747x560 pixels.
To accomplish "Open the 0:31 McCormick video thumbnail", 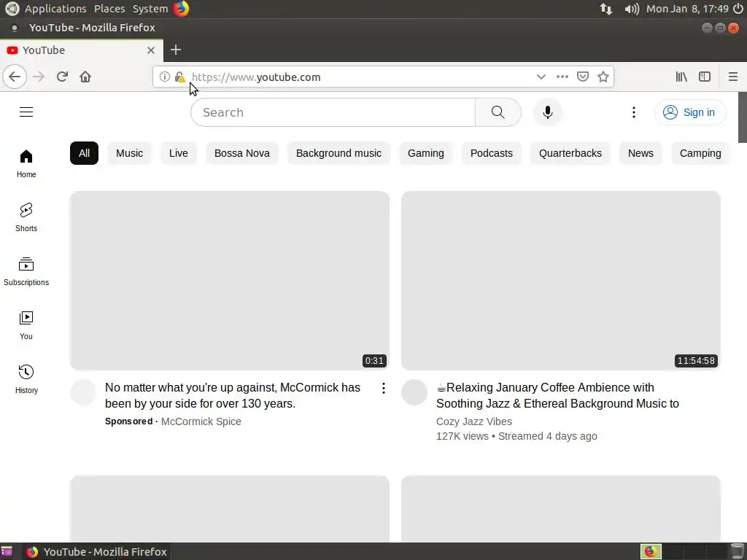I will tap(230, 281).
